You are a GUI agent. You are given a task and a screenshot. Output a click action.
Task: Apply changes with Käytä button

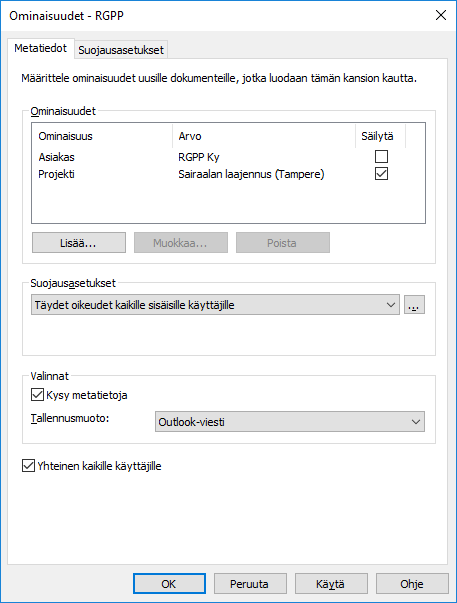[x=331, y=584]
